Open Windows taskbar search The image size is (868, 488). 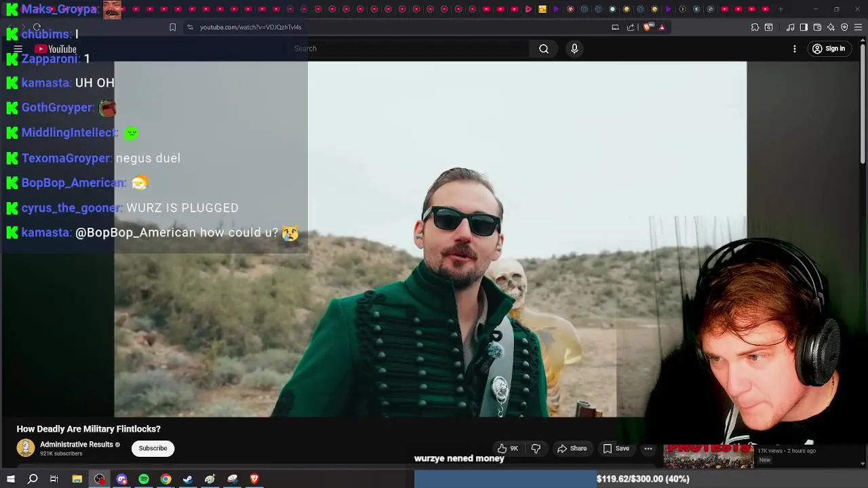tap(33, 479)
